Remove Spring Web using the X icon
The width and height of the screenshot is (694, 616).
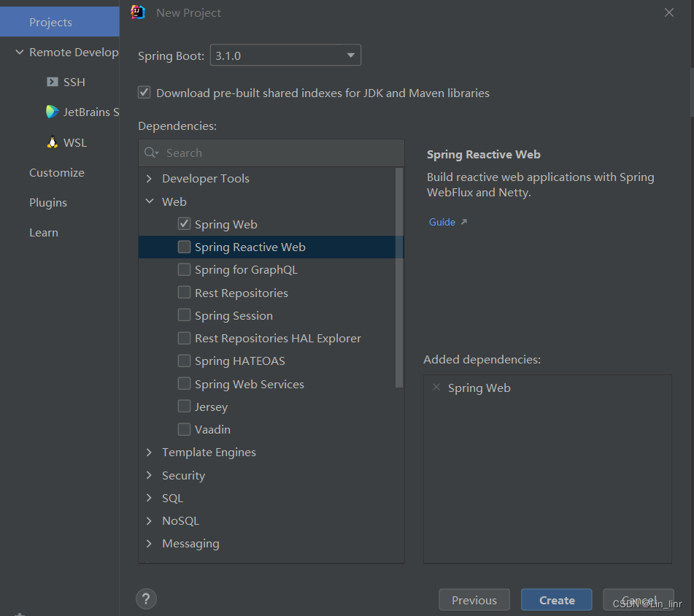(x=436, y=388)
